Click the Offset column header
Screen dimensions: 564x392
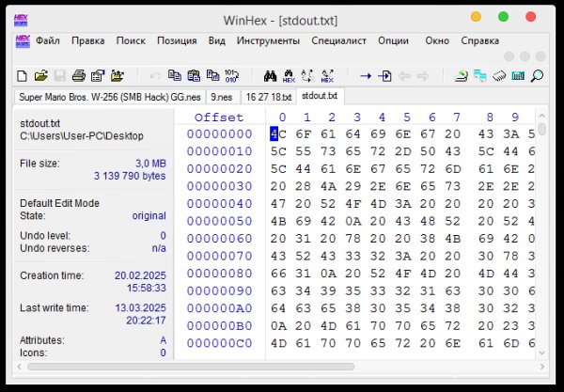pos(219,118)
